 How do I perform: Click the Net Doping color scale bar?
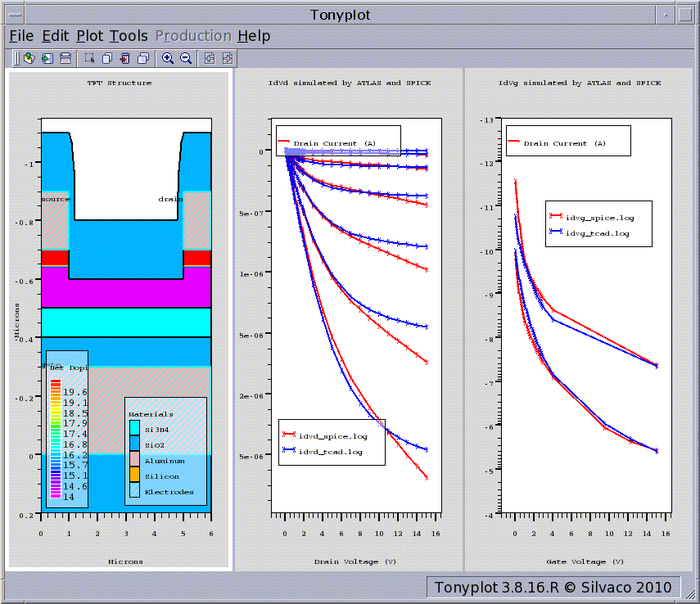coord(56,439)
